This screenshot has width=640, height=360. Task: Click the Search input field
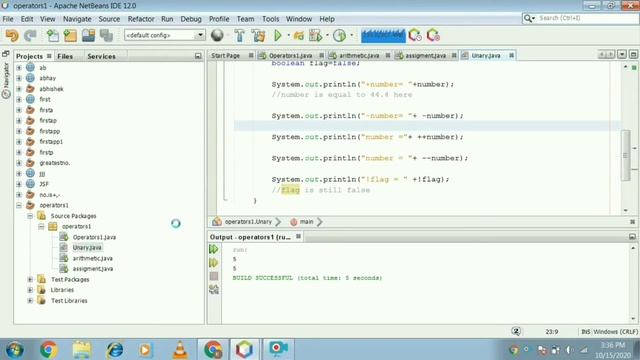587,18
